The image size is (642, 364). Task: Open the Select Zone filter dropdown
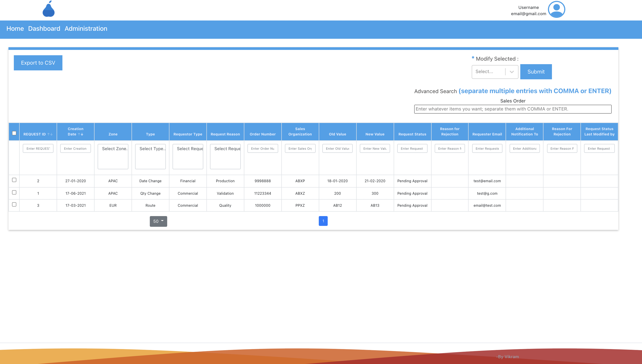[113, 156]
